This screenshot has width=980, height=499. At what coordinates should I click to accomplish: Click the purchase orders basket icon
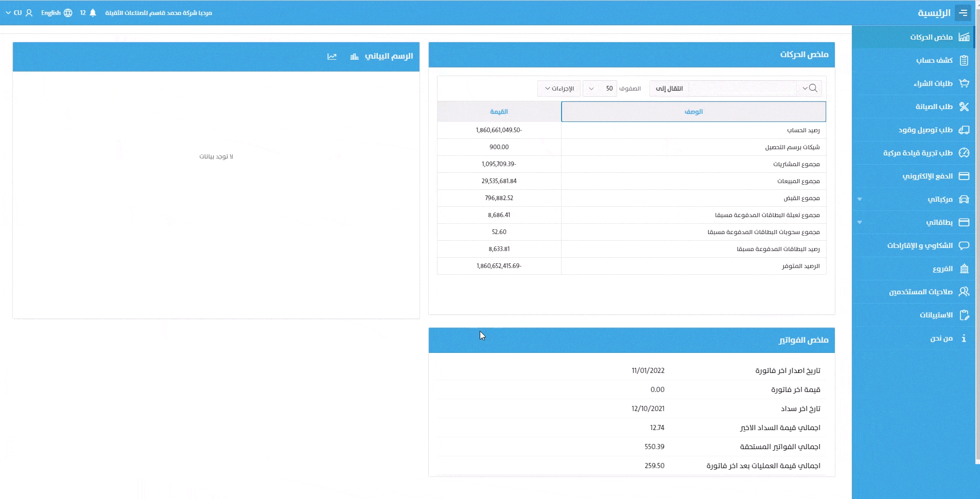[964, 83]
